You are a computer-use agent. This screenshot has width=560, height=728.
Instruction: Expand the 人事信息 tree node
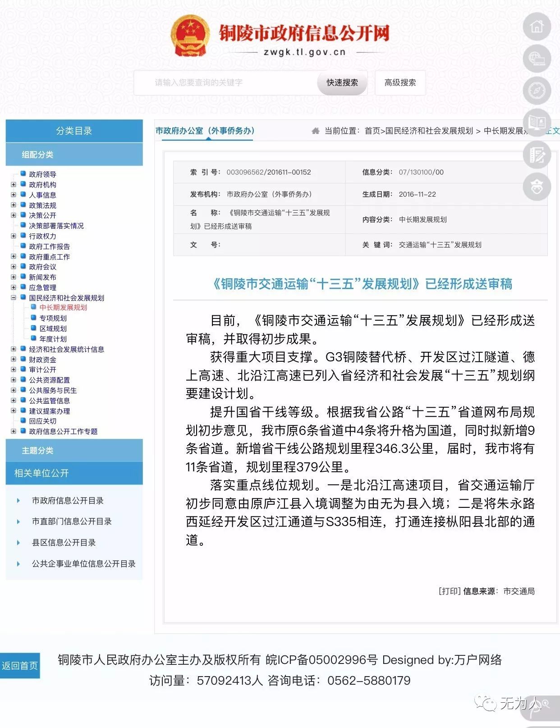14,195
